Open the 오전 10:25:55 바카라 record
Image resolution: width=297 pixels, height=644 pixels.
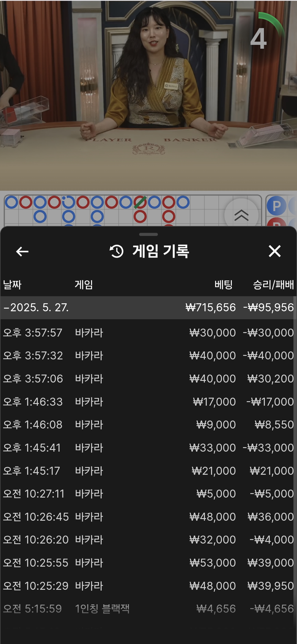(x=148, y=563)
